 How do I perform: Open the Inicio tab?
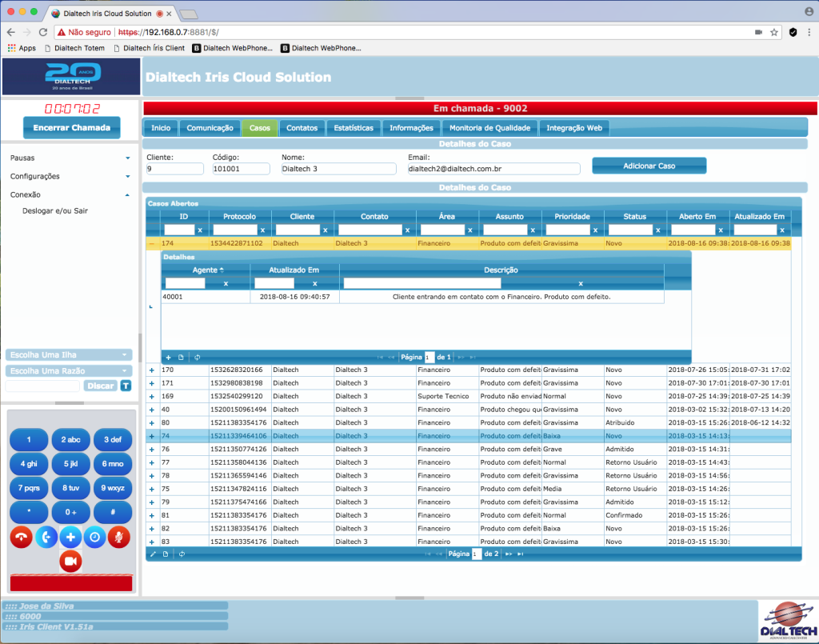click(161, 128)
